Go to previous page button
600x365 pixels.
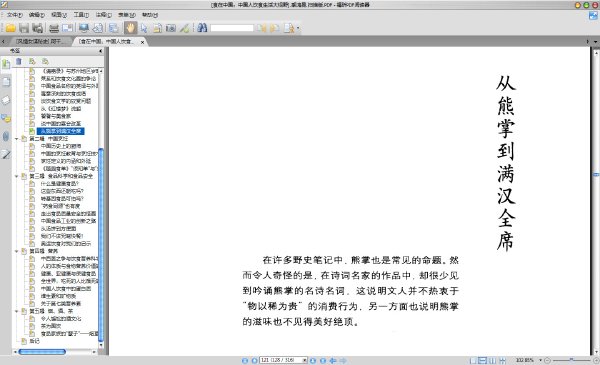[x=254, y=360]
